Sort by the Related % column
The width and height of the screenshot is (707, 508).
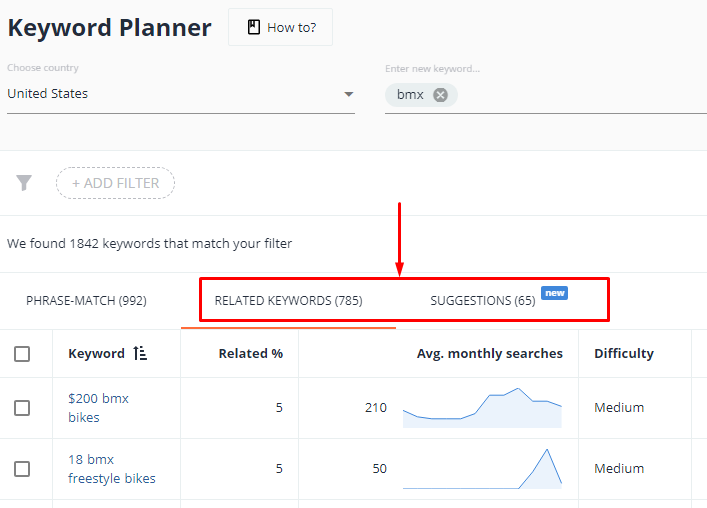pyautogui.click(x=251, y=353)
